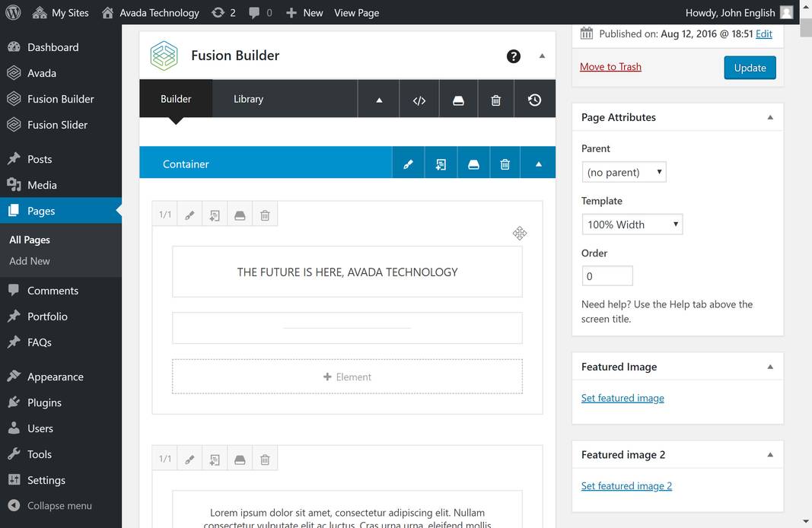The width and height of the screenshot is (812, 528).
Task: Select Pages in sidebar
Action: pyautogui.click(x=61, y=211)
